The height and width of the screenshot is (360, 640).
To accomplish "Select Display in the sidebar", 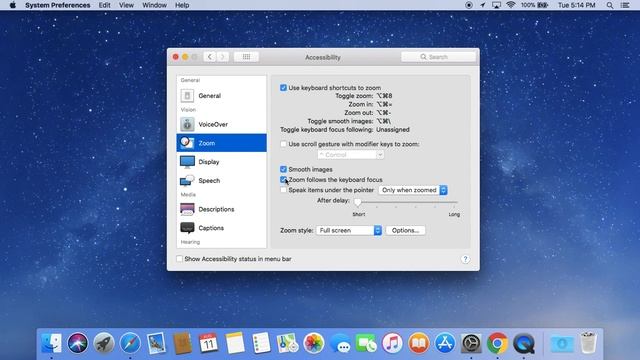I will pos(221,162).
